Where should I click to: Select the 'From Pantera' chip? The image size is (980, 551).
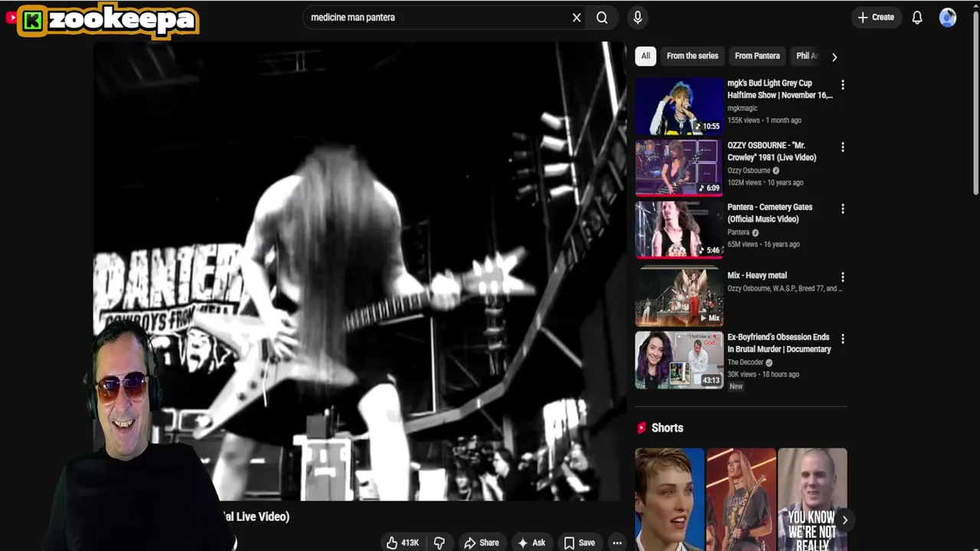coord(757,56)
